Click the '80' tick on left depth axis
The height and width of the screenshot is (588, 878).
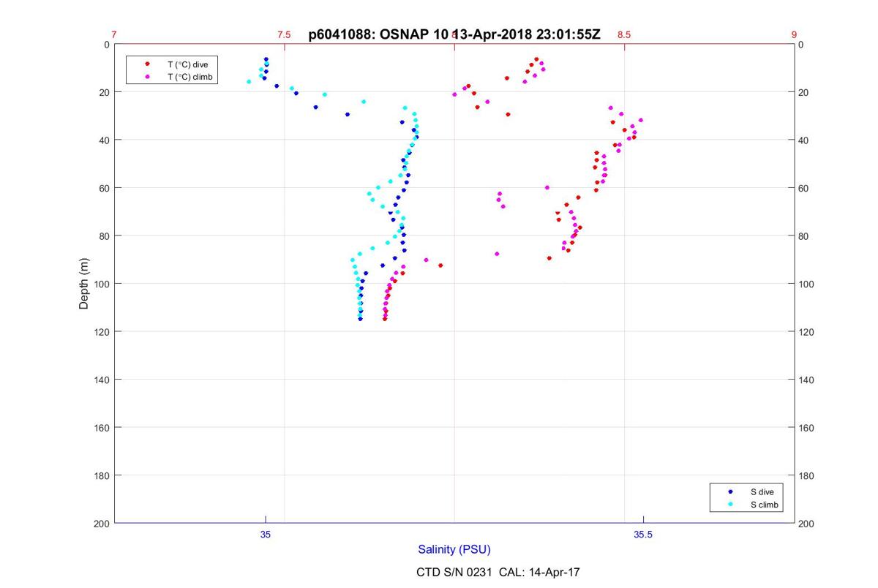(x=105, y=235)
